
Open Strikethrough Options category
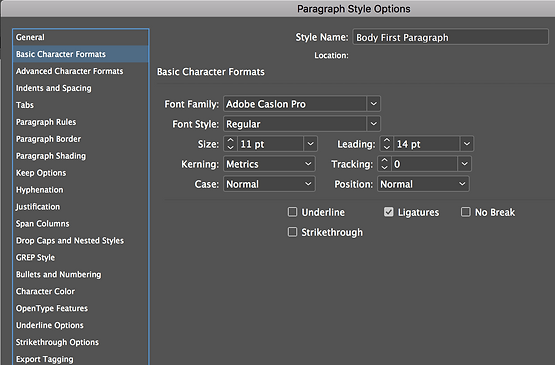tap(81, 343)
